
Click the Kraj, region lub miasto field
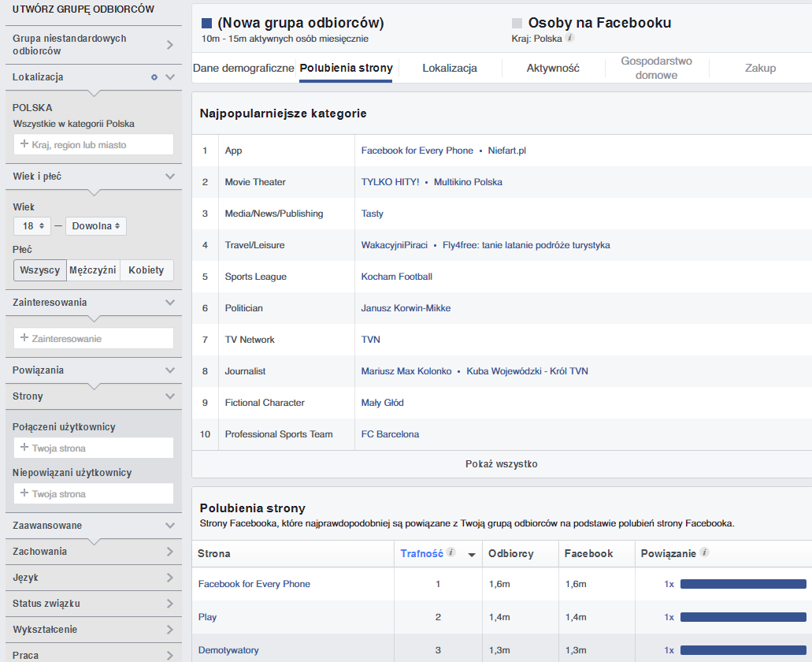94,144
